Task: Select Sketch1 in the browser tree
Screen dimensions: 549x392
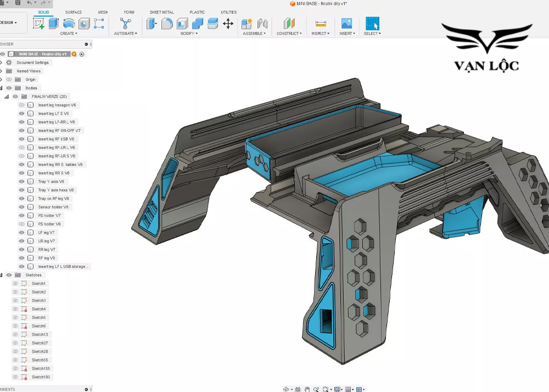Action: 37,283
